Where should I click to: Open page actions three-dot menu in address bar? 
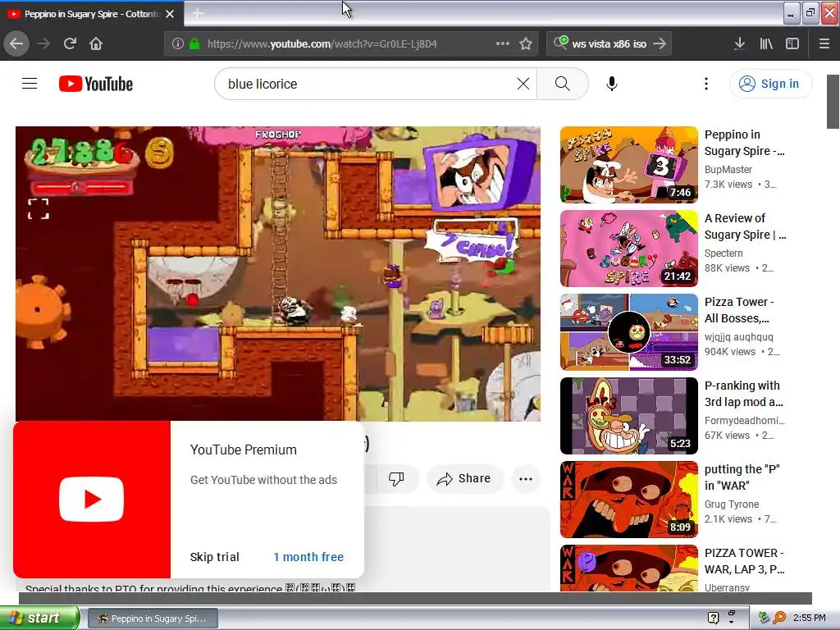(503, 43)
